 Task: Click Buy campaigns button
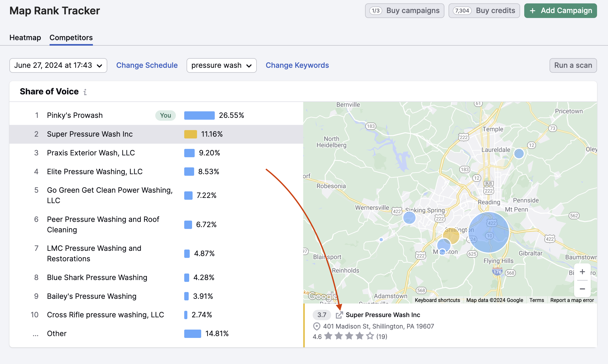pyautogui.click(x=405, y=11)
